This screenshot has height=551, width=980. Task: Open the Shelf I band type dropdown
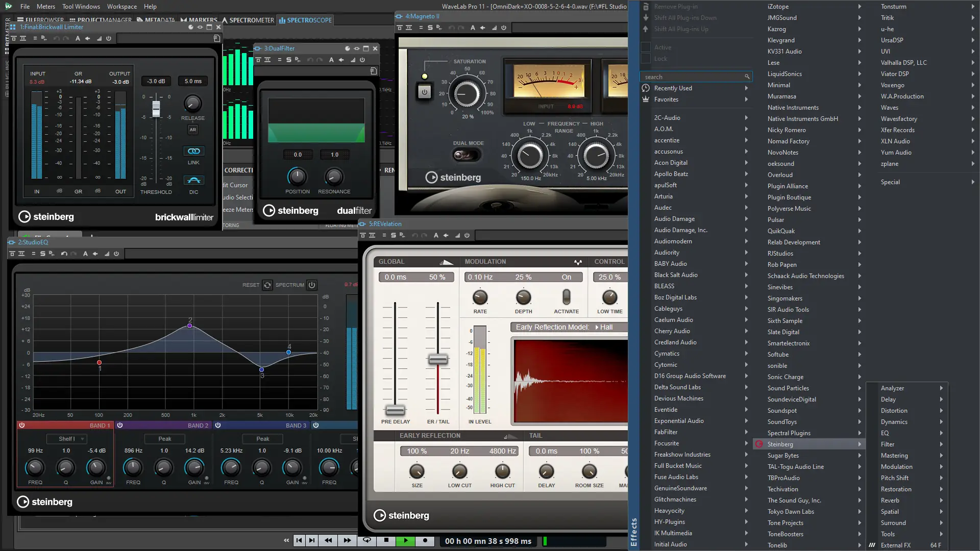click(67, 439)
